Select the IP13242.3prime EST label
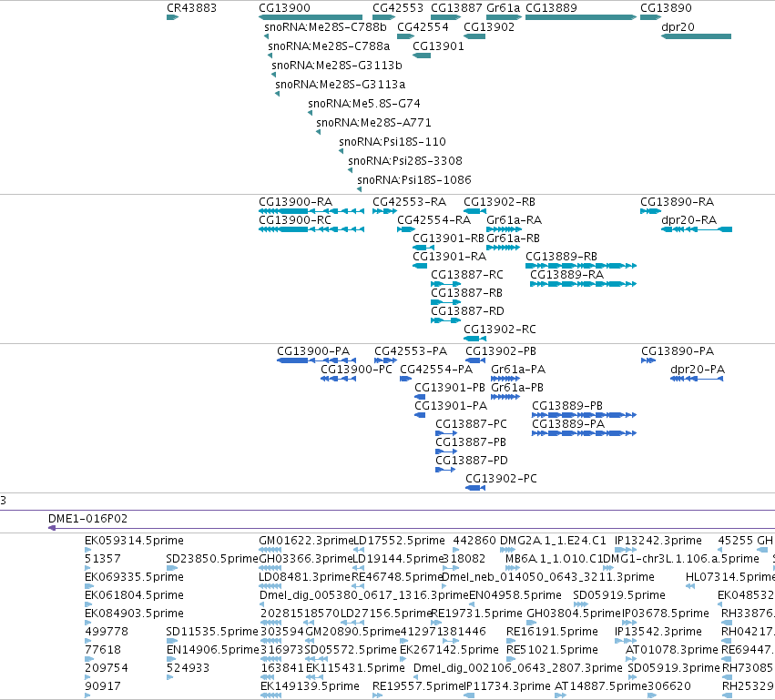This screenshot has width=775, height=700. tap(658, 541)
